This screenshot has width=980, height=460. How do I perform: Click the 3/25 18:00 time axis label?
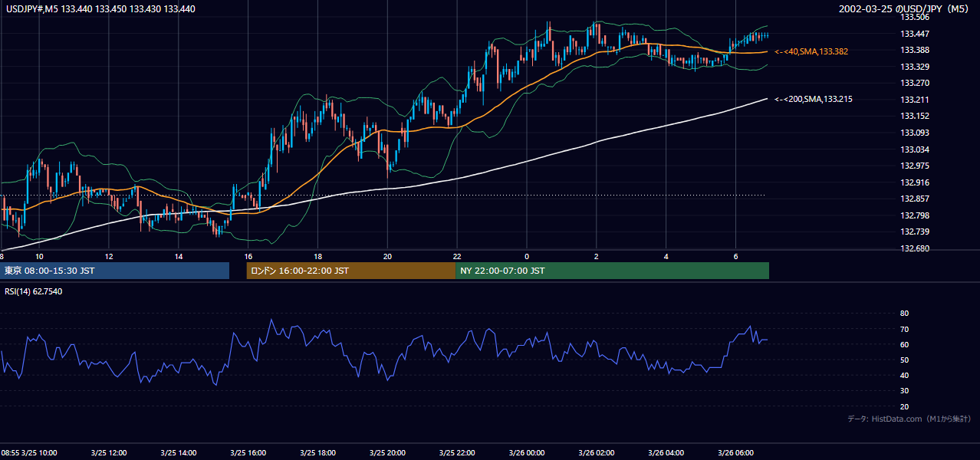[317, 452]
